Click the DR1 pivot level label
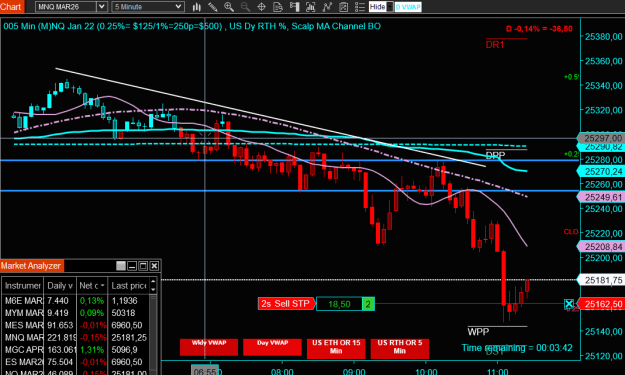This screenshot has width=625, height=375. click(x=495, y=45)
